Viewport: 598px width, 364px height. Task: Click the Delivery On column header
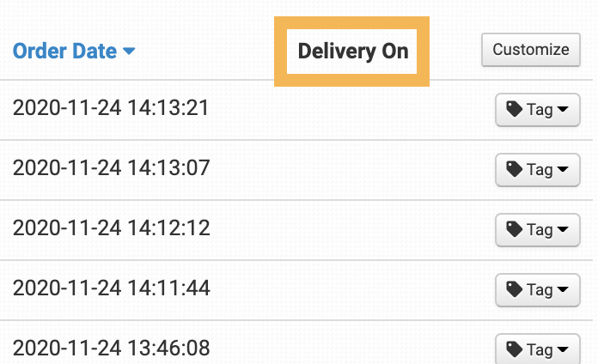(x=352, y=52)
